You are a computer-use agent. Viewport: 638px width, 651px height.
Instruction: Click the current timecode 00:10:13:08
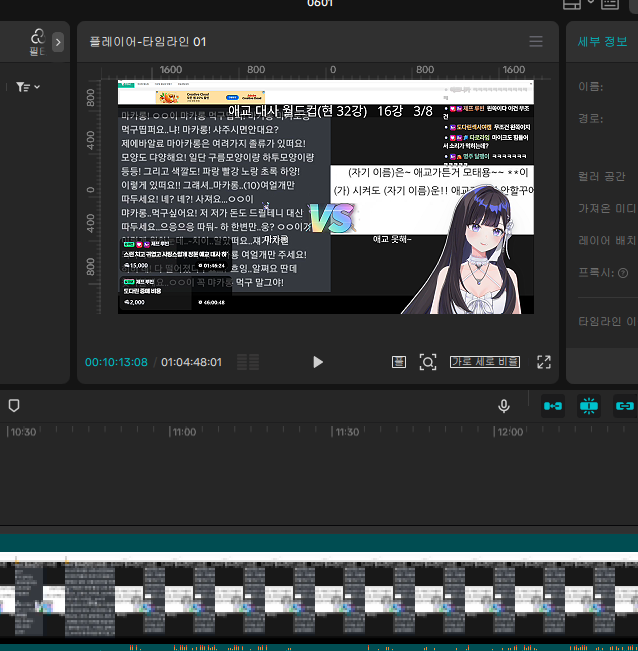tap(116, 362)
